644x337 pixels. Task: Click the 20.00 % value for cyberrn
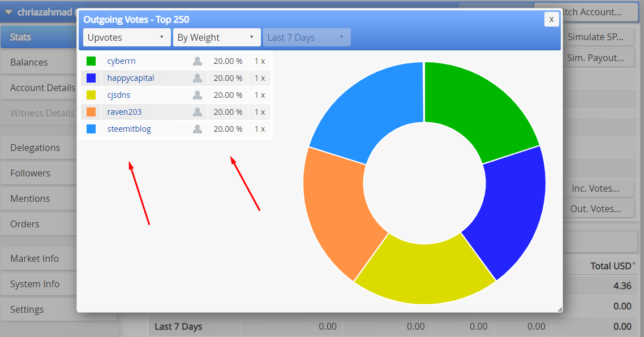point(228,61)
